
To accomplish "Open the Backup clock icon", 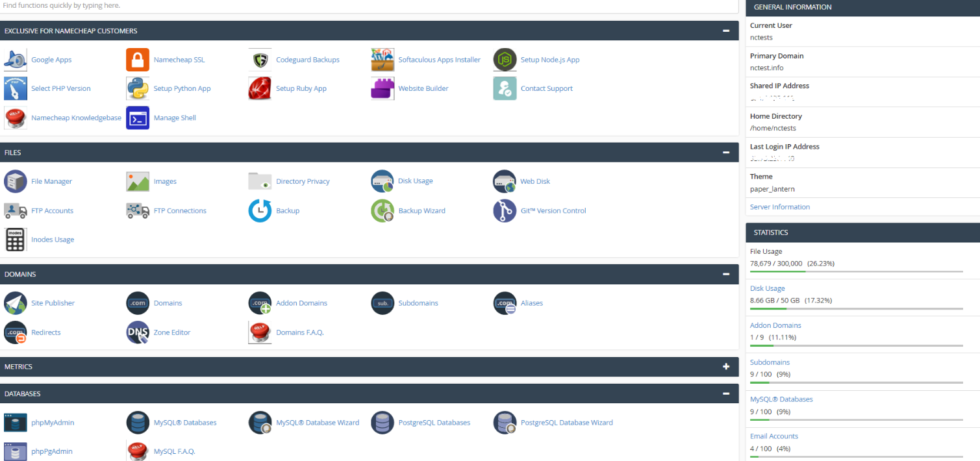I will [x=260, y=210].
